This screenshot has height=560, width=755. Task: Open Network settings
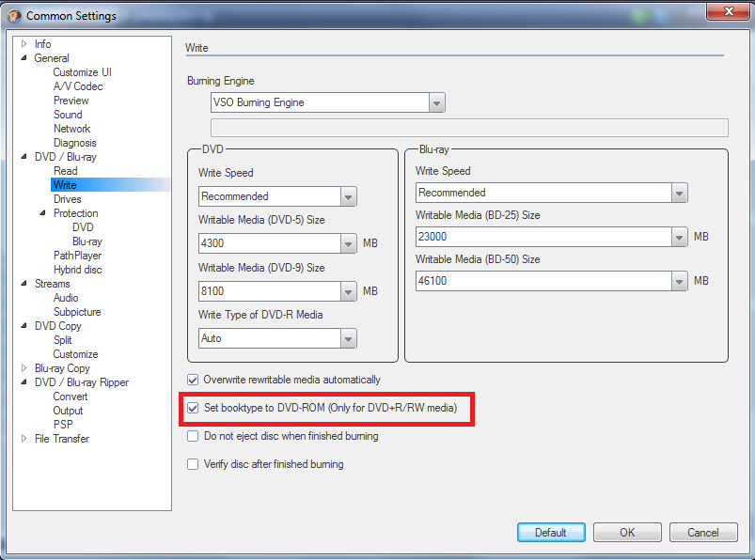point(72,129)
